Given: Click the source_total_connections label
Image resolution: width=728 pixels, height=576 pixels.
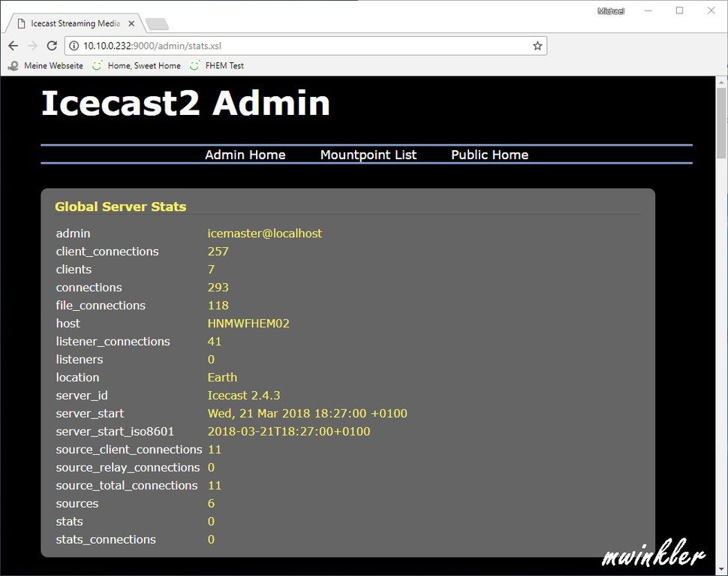Looking at the screenshot, I should 127,485.
